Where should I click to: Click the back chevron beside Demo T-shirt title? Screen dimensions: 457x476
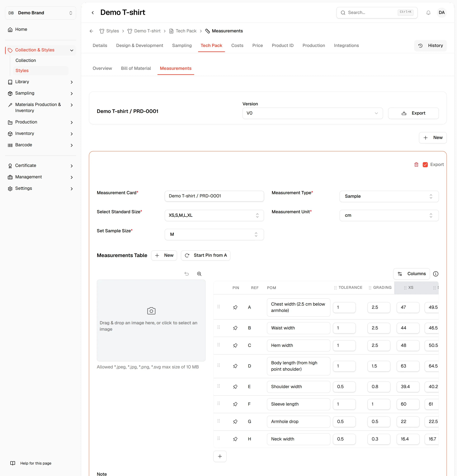(x=93, y=13)
